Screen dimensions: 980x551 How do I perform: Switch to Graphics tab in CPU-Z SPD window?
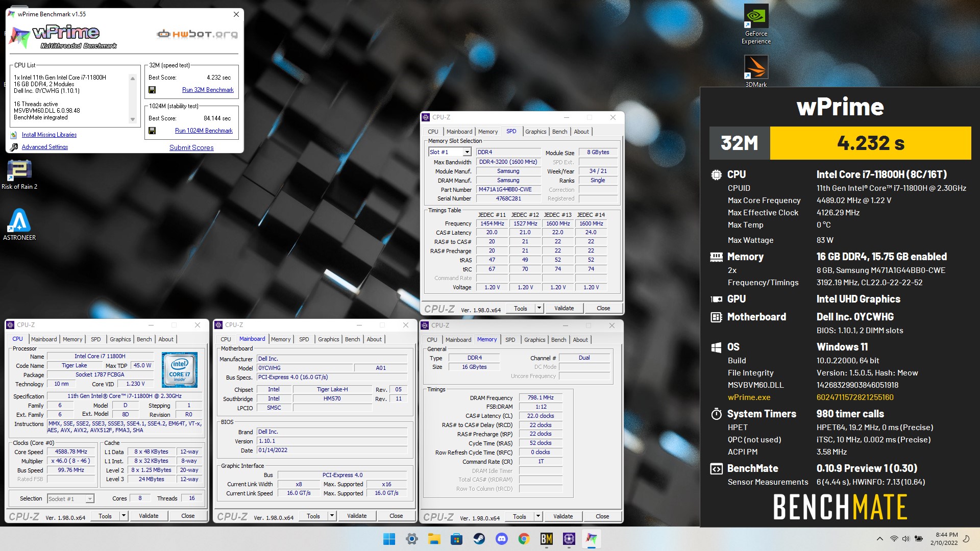pyautogui.click(x=536, y=132)
